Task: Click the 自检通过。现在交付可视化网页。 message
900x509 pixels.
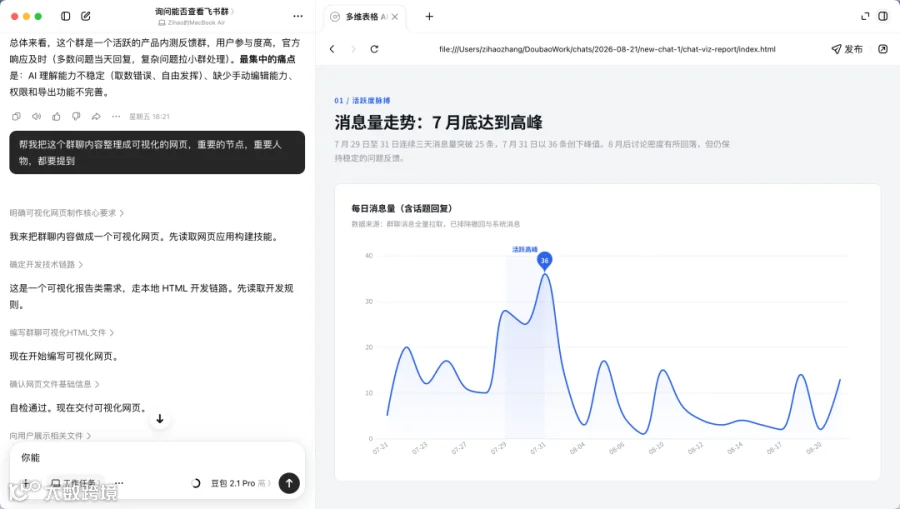Action: [x=80, y=407]
